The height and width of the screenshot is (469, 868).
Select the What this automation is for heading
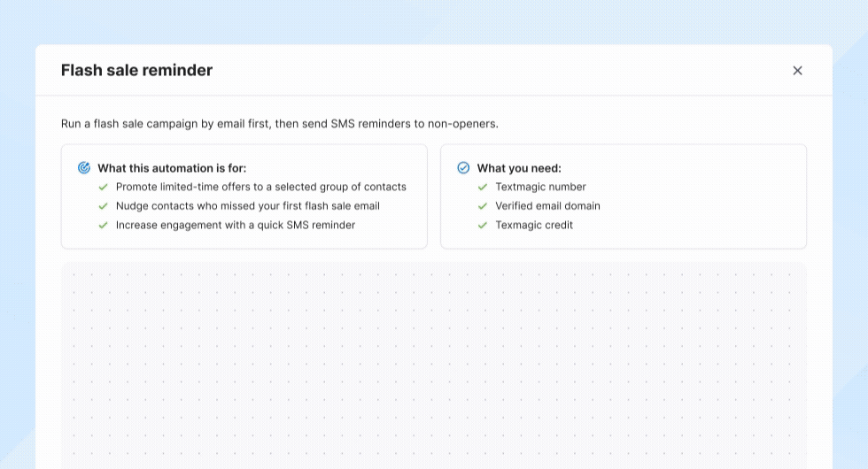coord(172,168)
